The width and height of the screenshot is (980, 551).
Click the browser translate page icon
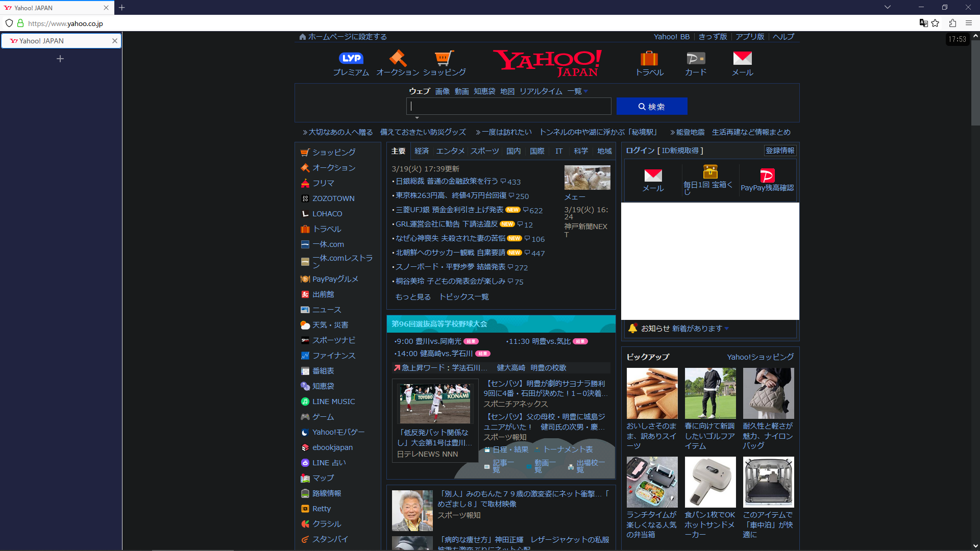click(923, 23)
